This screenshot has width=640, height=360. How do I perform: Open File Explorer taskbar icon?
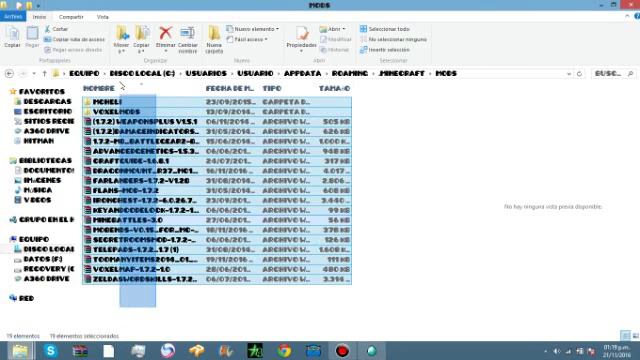coord(20,351)
